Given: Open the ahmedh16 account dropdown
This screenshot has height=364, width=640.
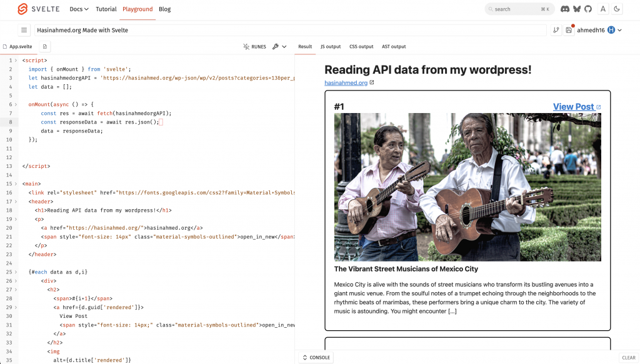Looking at the screenshot, I should click(x=599, y=30).
